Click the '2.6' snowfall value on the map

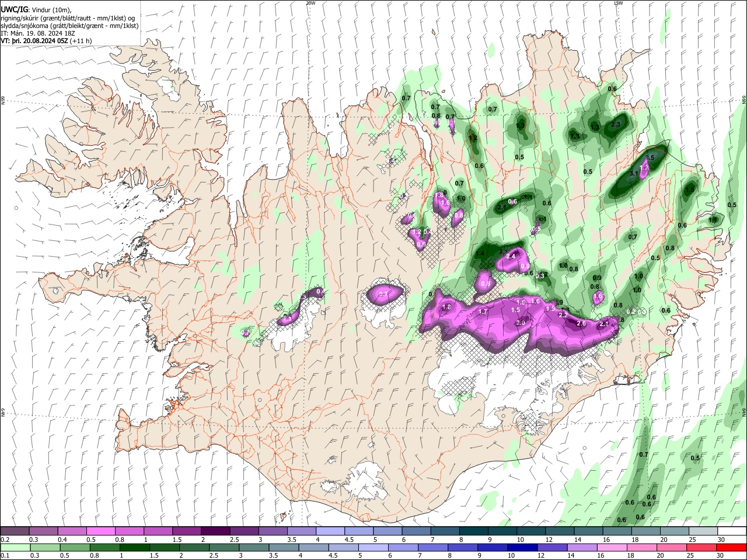tap(581, 323)
